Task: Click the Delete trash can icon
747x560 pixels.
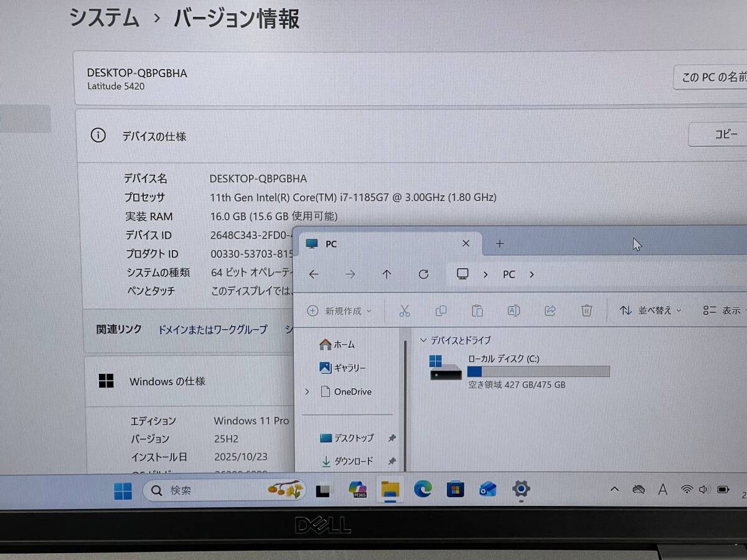Action: coord(586,310)
